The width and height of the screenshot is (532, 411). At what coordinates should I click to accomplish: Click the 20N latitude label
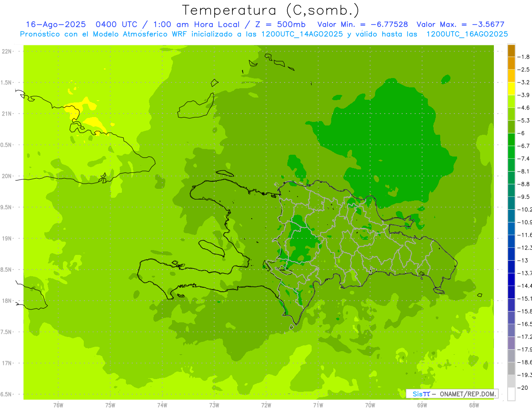[7, 176]
